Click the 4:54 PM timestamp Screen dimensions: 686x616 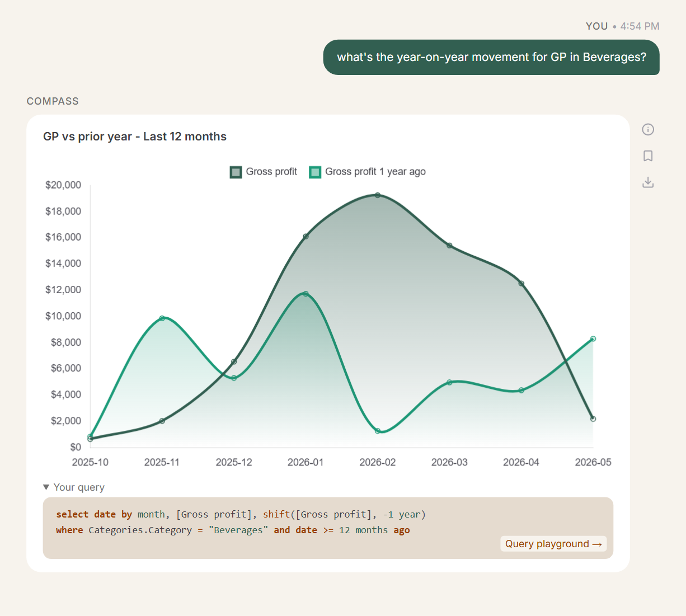click(640, 26)
